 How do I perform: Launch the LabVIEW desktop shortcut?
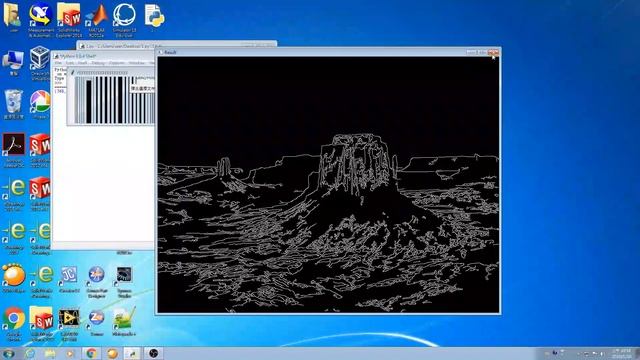point(69,323)
